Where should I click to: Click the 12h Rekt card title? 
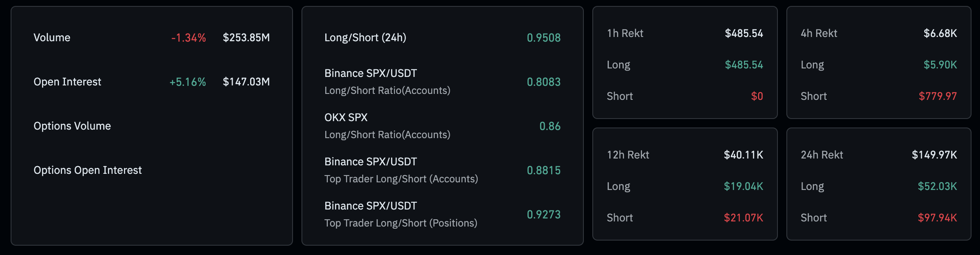point(628,155)
